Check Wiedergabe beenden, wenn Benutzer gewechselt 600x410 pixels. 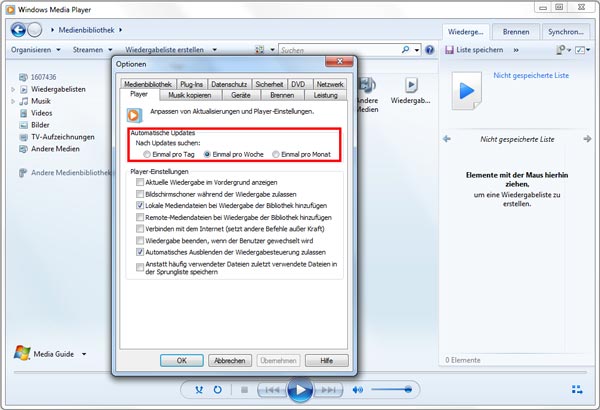(x=140, y=241)
